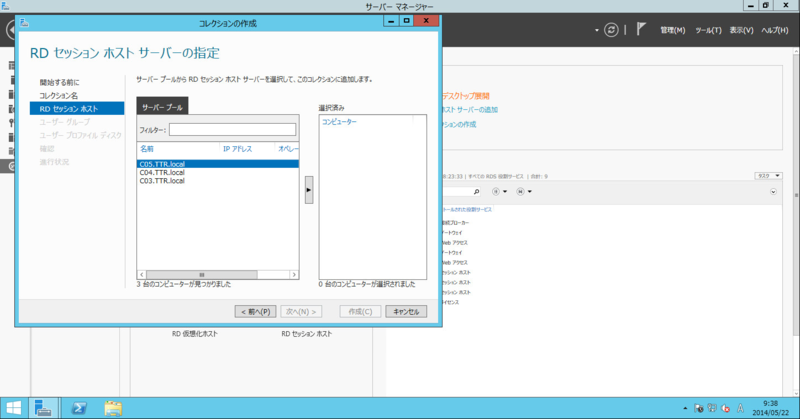Screen dimensions: 800x419
Task: Select RD セッション ホスト wizard step
Action: (x=77, y=108)
